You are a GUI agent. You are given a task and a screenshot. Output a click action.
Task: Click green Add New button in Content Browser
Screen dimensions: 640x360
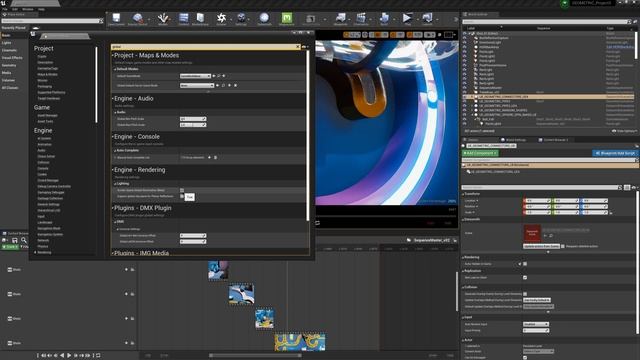(10, 247)
